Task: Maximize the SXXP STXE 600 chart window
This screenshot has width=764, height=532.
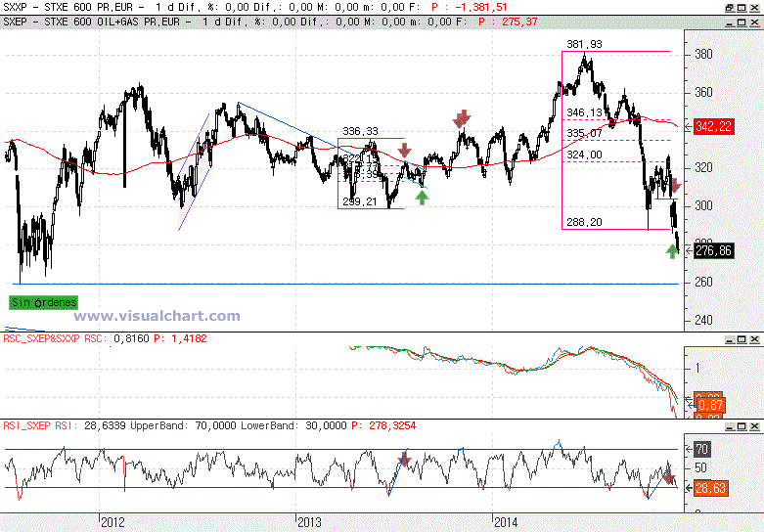Action: [x=742, y=7]
